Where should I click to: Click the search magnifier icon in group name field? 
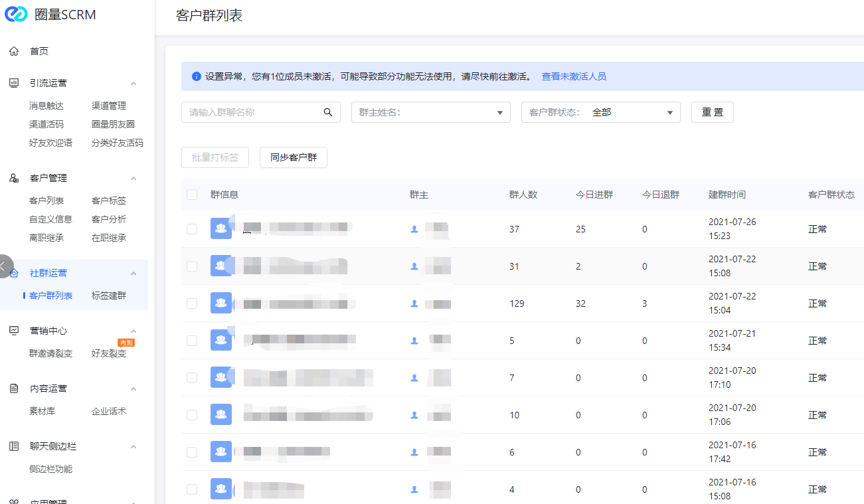pos(327,112)
